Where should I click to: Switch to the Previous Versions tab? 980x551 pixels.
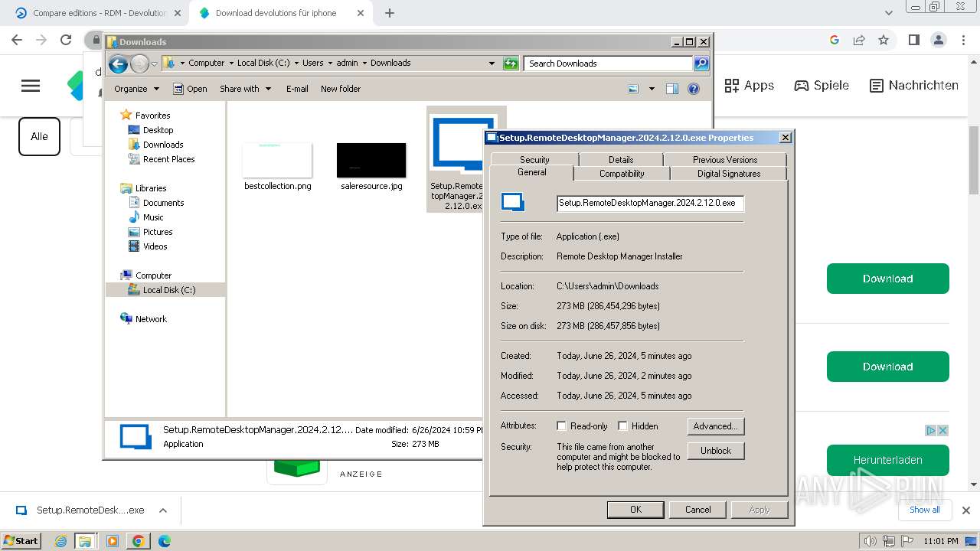tap(725, 160)
